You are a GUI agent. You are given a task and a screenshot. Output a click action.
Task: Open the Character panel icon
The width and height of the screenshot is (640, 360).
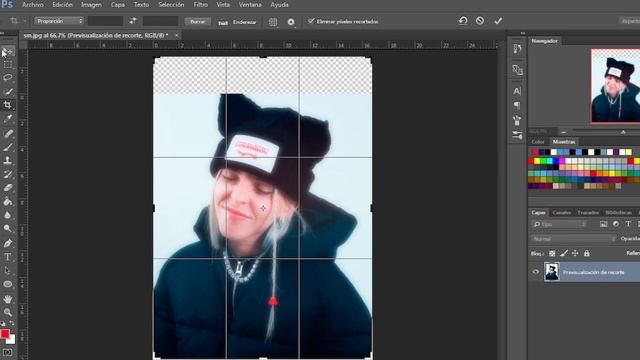pyautogui.click(x=517, y=91)
